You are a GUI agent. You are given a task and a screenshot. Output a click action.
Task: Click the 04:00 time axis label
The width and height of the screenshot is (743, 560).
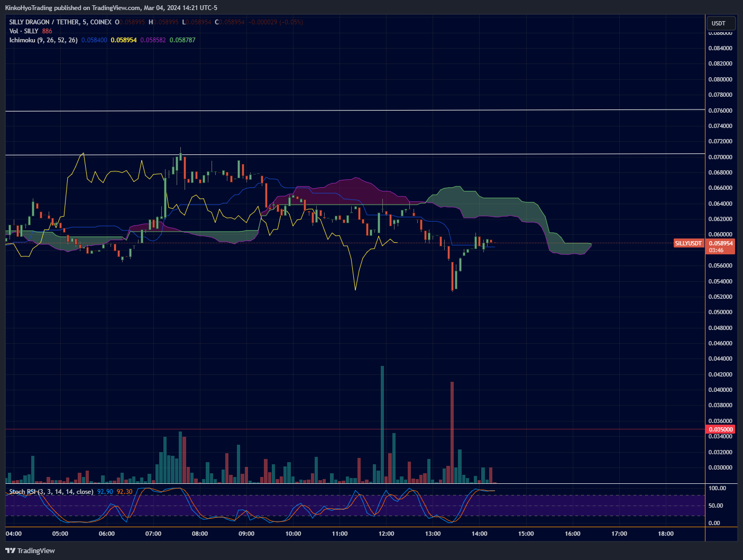(14, 534)
